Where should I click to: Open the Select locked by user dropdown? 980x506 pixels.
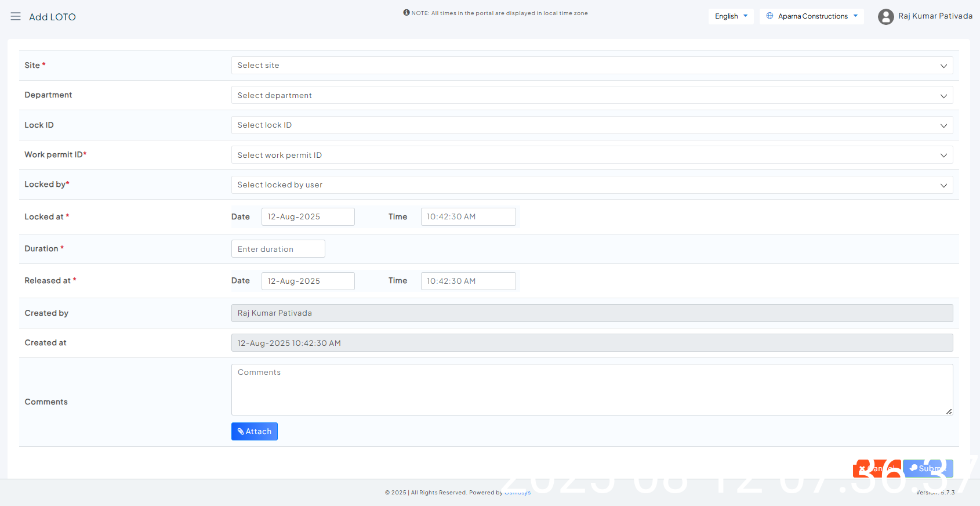[591, 185]
